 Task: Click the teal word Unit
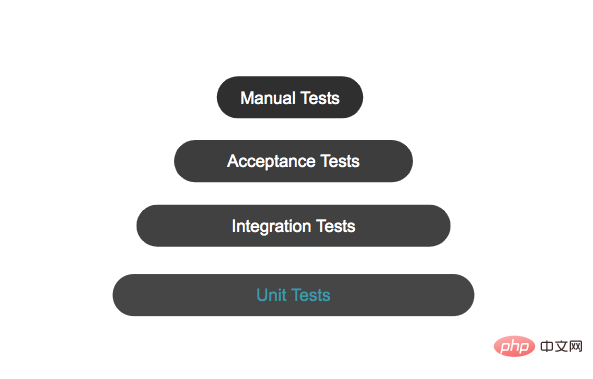271,295
